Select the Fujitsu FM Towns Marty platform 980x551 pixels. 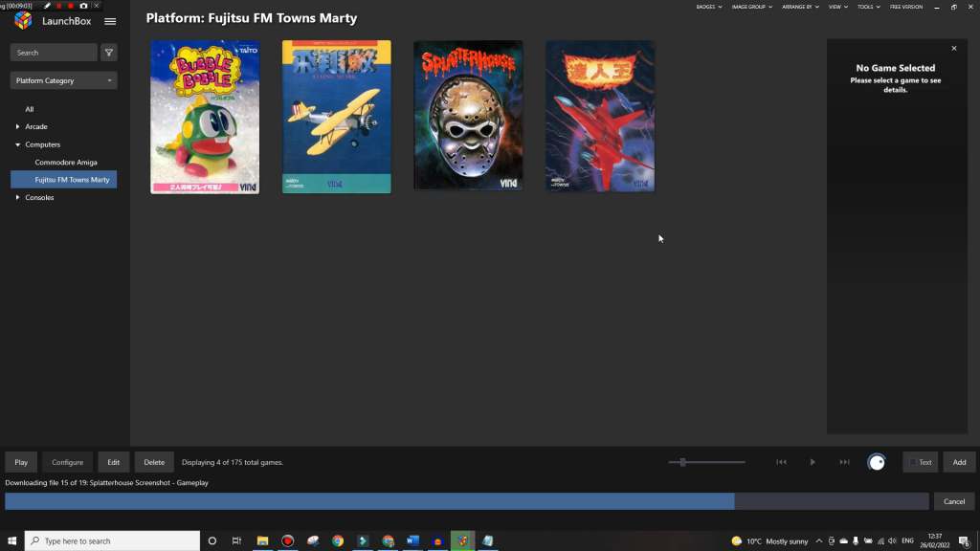coord(64,180)
